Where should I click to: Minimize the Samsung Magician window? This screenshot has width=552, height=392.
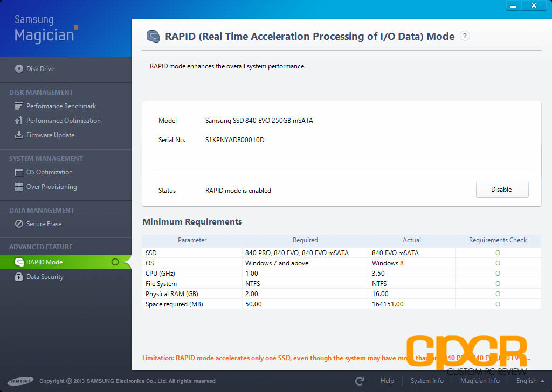pos(513,5)
